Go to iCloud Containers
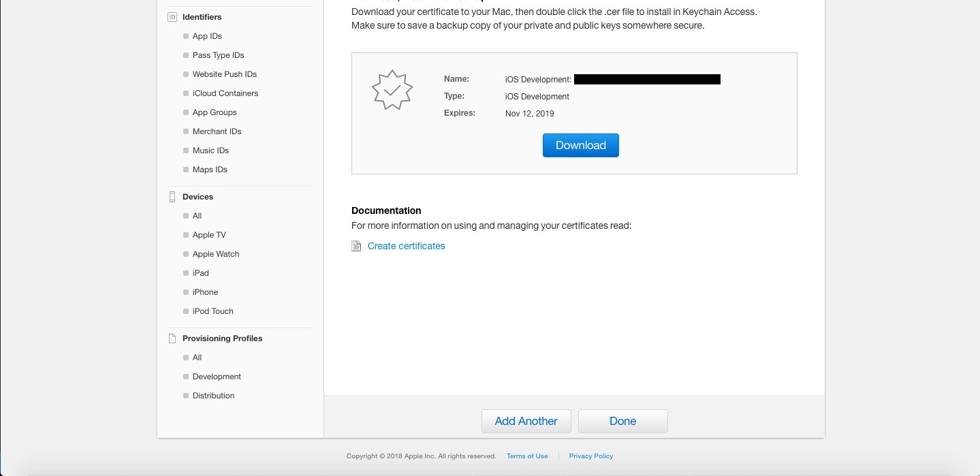 tap(225, 93)
